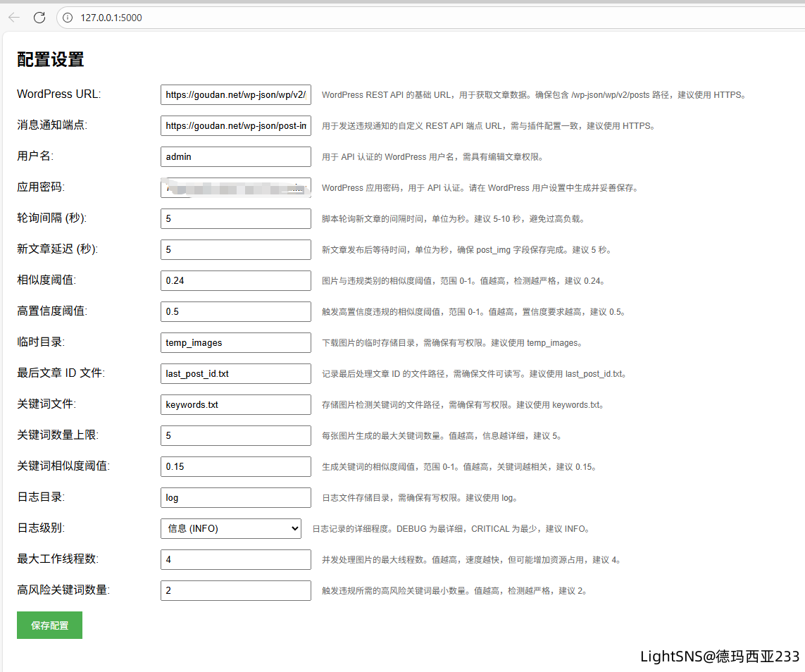Click the browser reload icon
This screenshot has width=805, height=672.
(x=39, y=18)
